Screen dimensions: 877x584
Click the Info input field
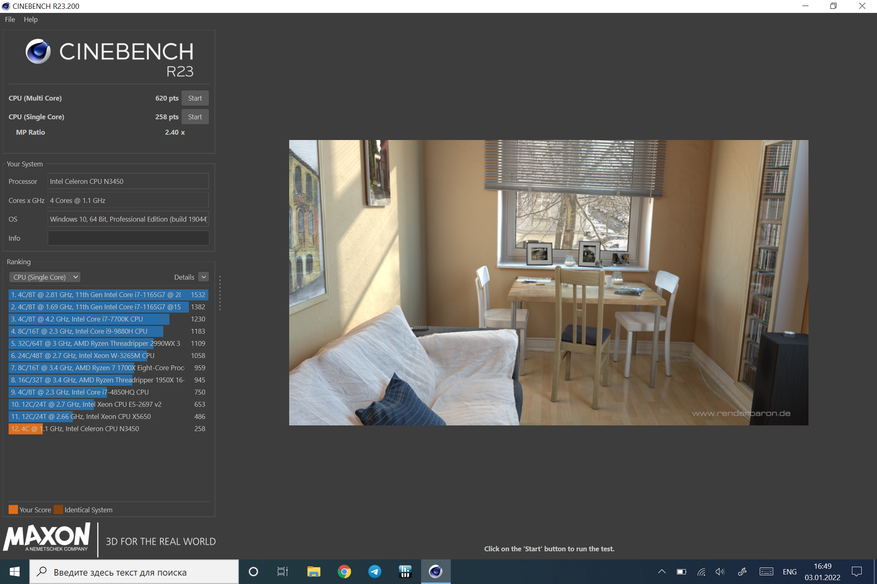(x=128, y=238)
